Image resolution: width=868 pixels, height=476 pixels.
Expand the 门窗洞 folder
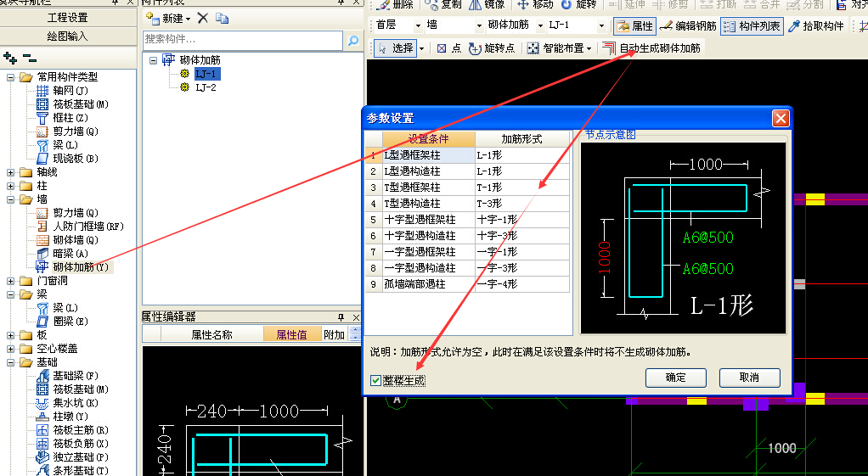[10, 280]
